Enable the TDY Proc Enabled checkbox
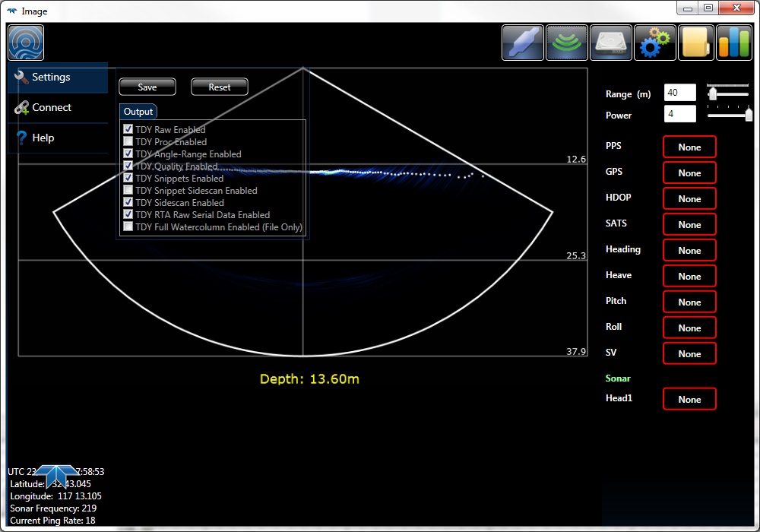The image size is (760, 532). pyautogui.click(x=128, y=142)
